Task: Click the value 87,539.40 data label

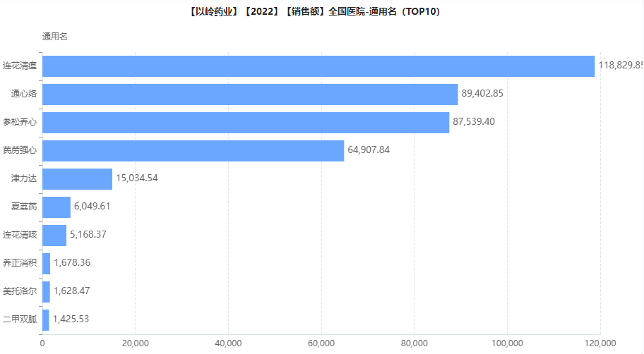Action: point(474,122)
